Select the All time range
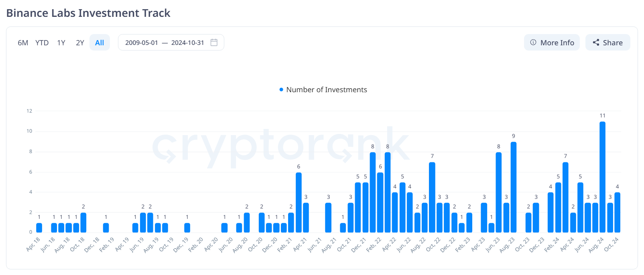This screenshot has width=644, height=275. click(x=100, y=42)
